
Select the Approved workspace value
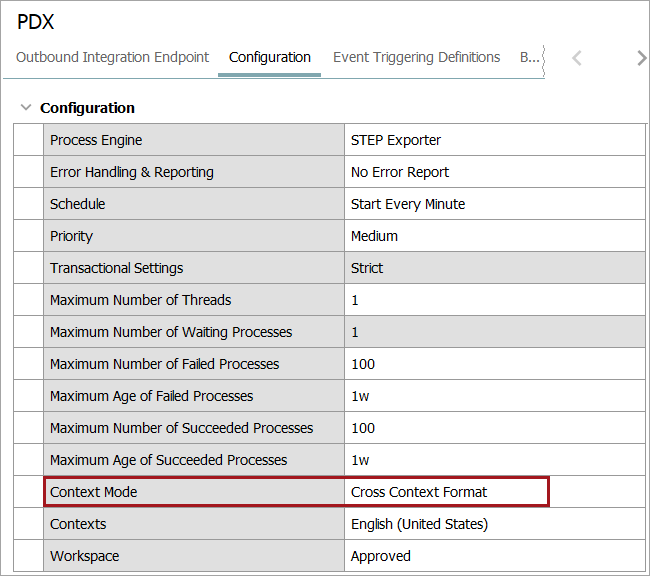pyautogui.click(x=381, y=556)
